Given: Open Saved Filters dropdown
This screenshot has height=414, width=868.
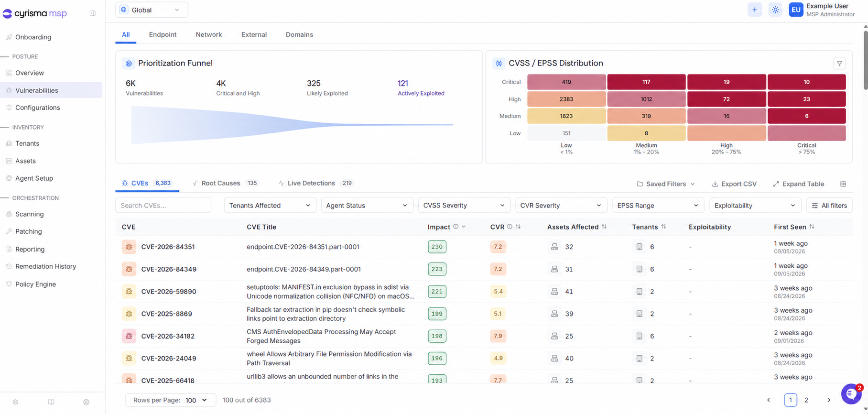Looking at the screenshot, I should [665, 184].
